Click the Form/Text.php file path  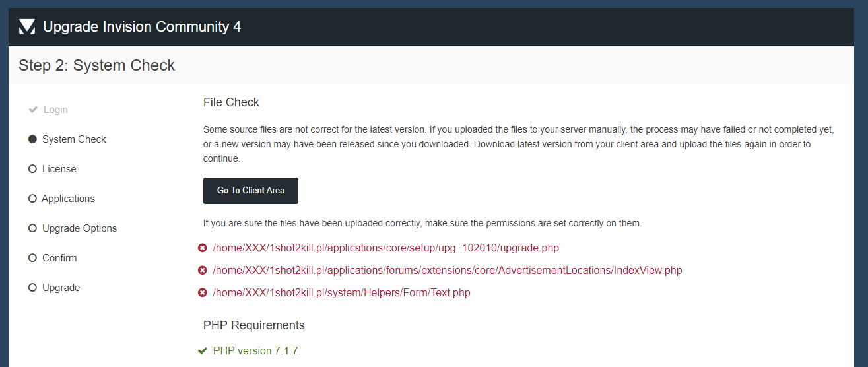point(341,293)
